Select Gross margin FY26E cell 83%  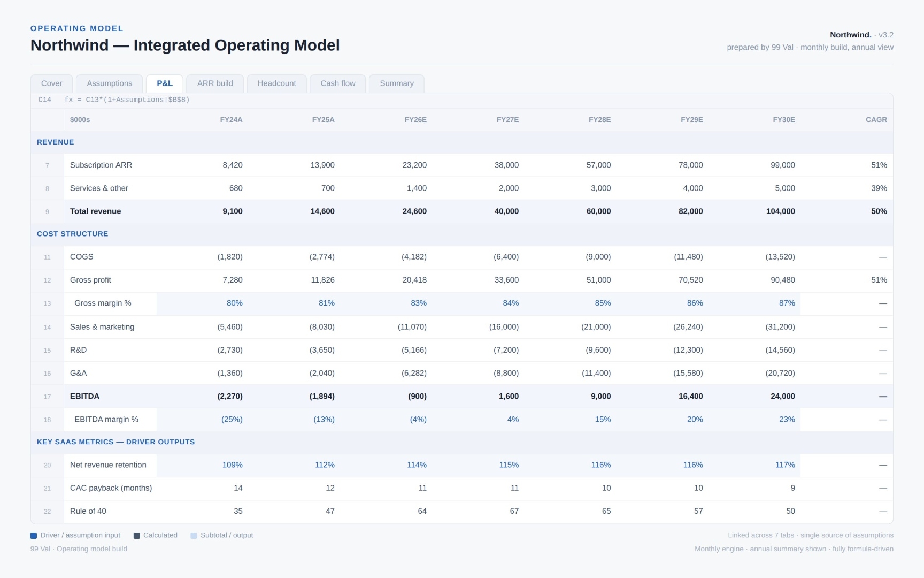[419, 303]
